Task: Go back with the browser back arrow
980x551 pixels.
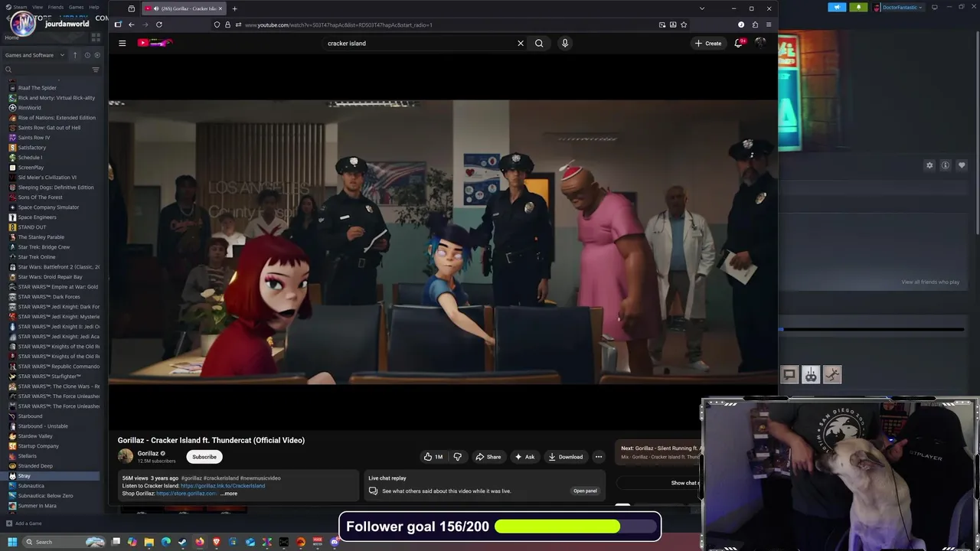Action: [x=131, y=24]
